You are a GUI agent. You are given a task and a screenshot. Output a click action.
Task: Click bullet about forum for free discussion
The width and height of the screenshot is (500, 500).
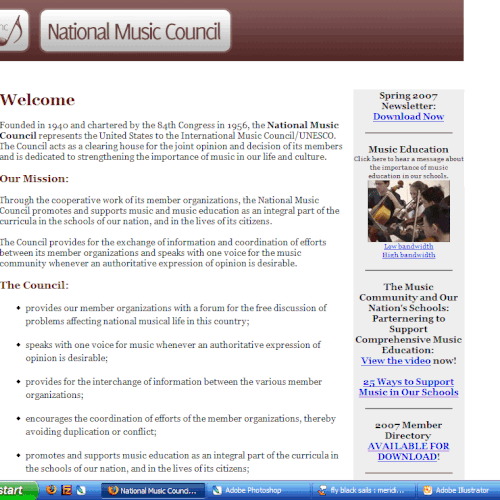tap(176, 314)
